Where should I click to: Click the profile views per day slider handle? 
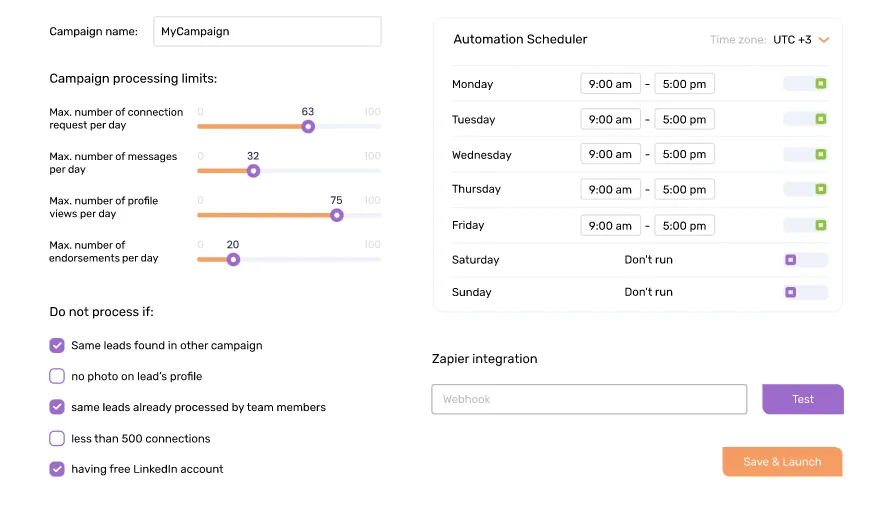(337, 215)
